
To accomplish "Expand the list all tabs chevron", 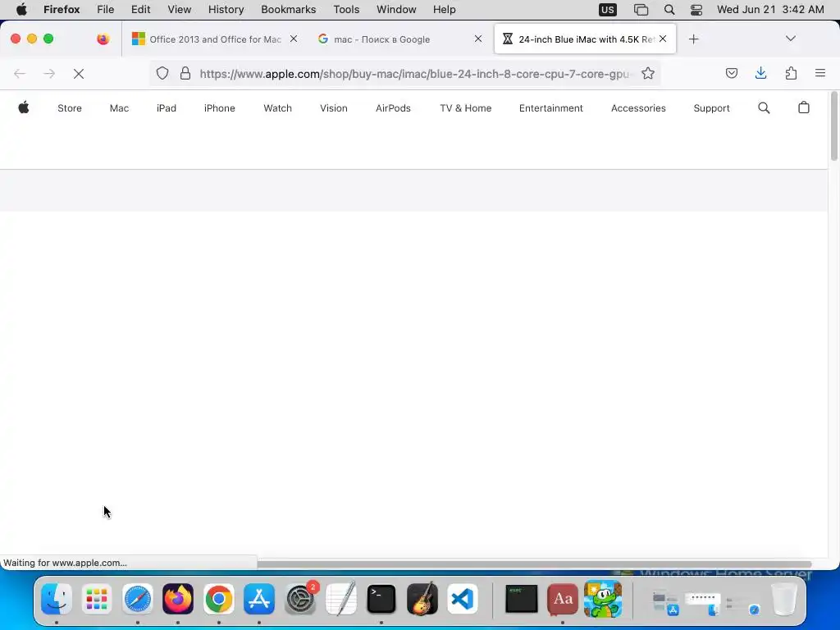I will [791, 39].
